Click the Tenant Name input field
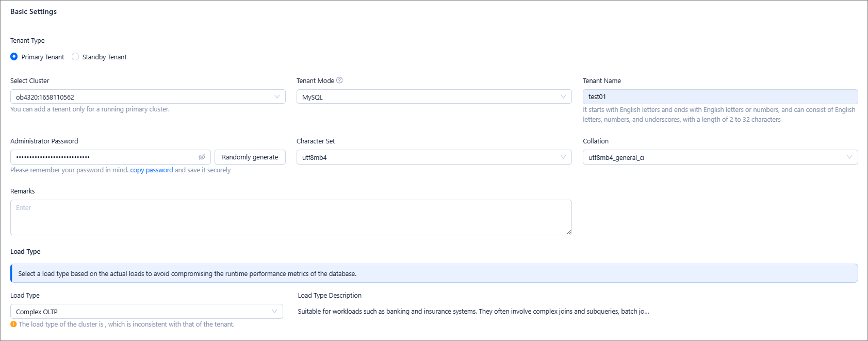868x341 pixels. 720,97
